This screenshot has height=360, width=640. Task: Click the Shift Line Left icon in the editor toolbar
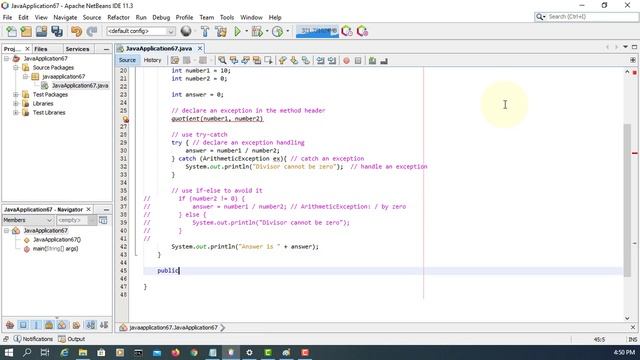321,60
